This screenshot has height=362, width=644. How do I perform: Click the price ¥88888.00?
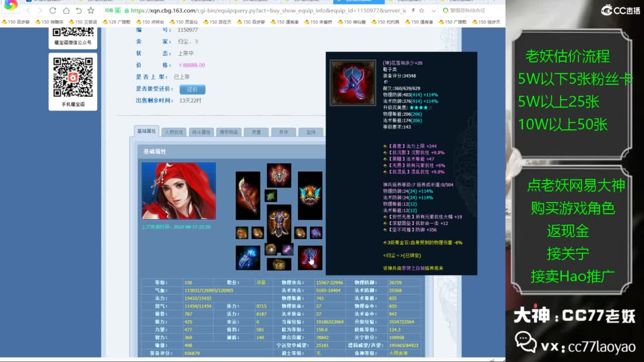[191, 65]
